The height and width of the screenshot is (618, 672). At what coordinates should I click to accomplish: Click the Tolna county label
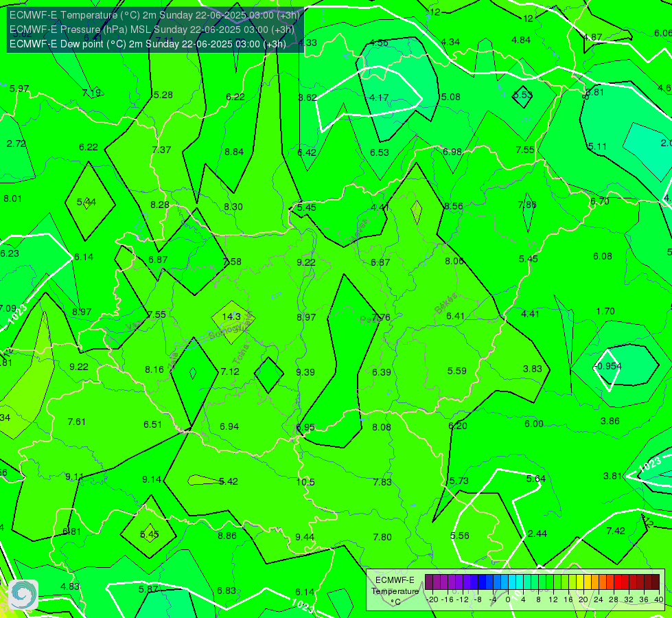click(241, 354)
